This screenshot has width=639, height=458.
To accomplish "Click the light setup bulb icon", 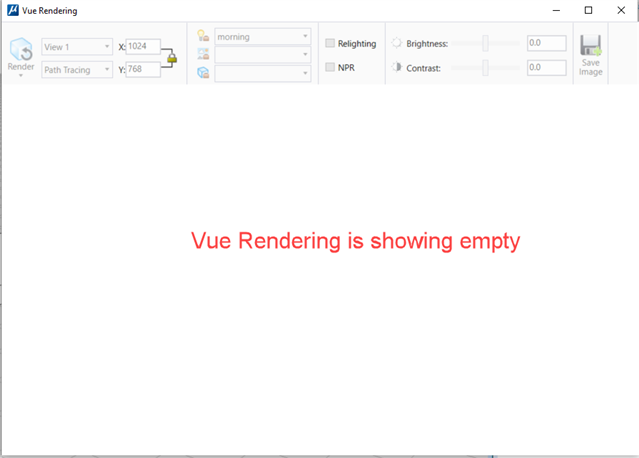I will [203, 35].
